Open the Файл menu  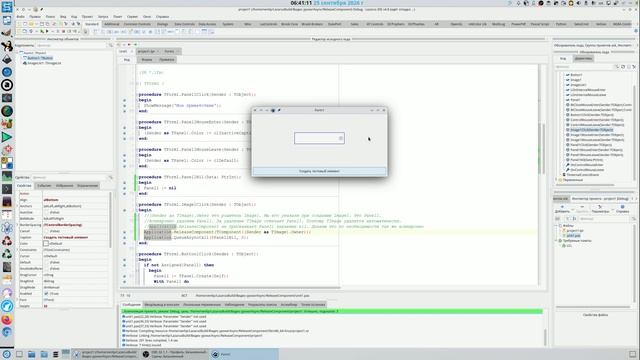point(20,17)
